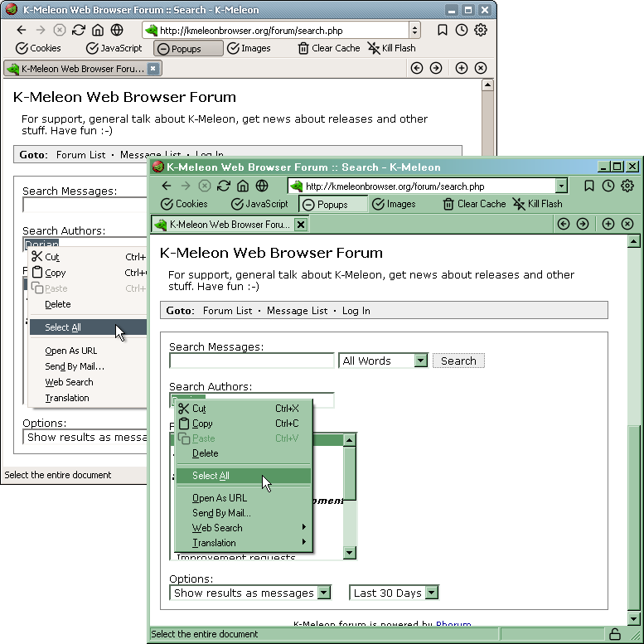The image size is (644, 644).
Task: Open settings gear in front green window
Action: coord(627,186)
